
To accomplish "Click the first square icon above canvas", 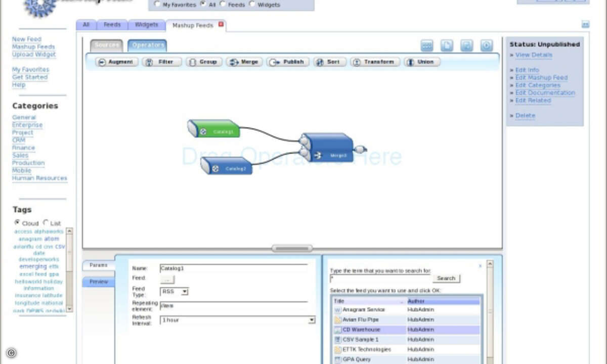I will coord(426,45).
